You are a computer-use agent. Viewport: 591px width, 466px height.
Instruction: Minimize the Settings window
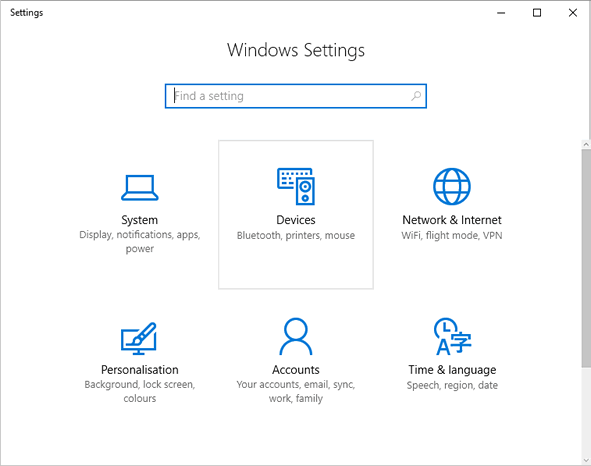pyautogui.click(x=501, y=13)
